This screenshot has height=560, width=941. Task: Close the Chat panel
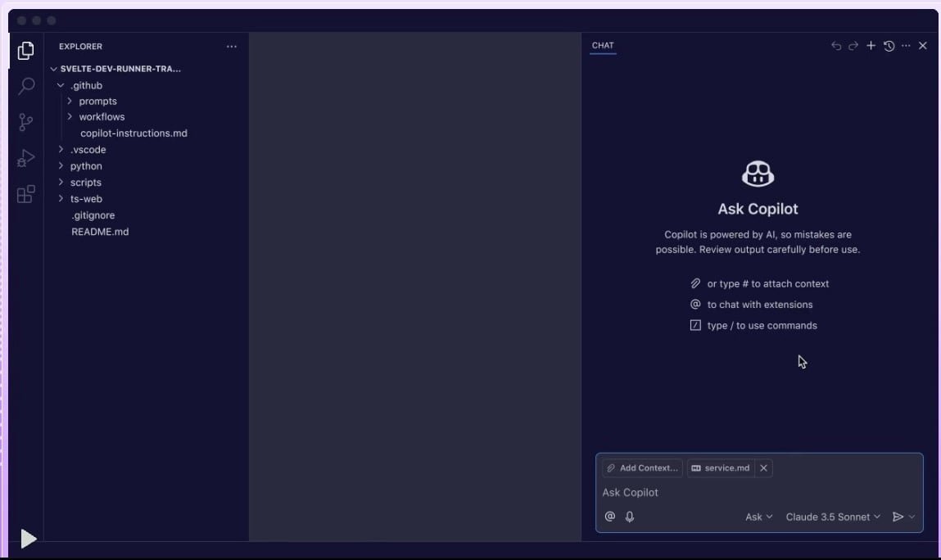pyautogui.click(x=923, y=46)
